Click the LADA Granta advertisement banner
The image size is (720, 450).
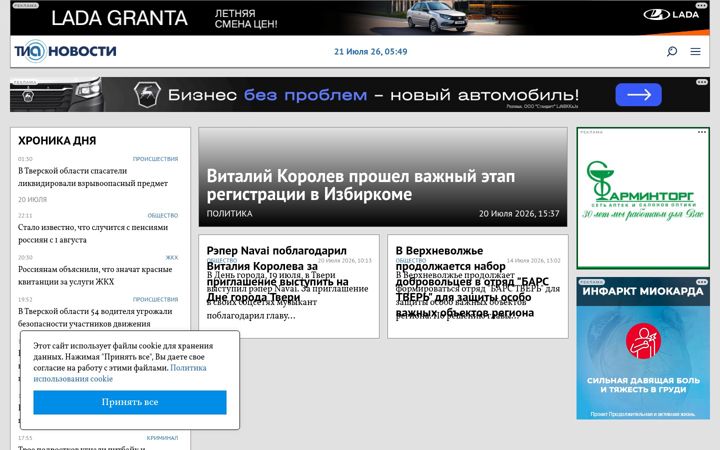[360, 17]
